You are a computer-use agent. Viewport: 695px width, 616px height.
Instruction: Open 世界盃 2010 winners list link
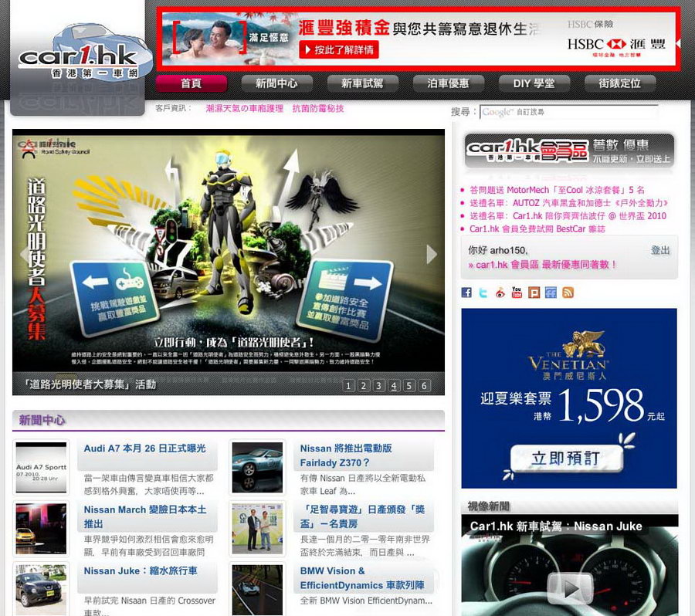click(568, 216)
